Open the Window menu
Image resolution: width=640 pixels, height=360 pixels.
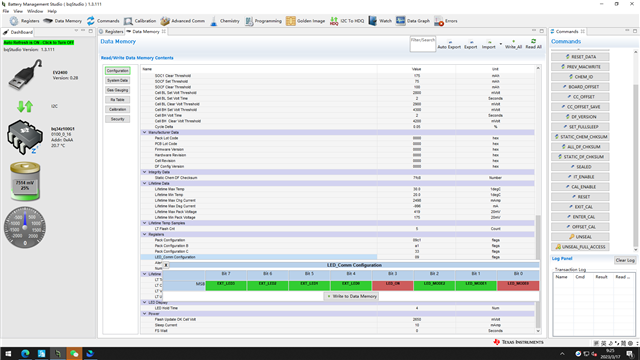coord(35,11)
